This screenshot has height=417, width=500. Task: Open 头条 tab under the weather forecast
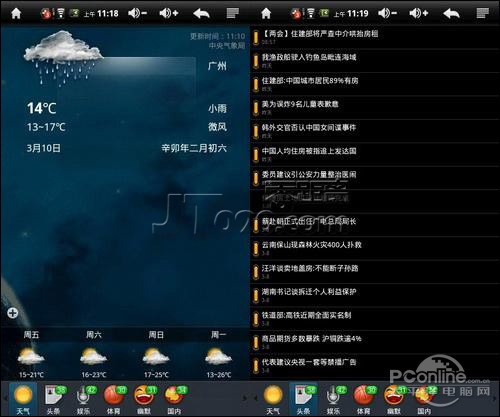point(54,399)
